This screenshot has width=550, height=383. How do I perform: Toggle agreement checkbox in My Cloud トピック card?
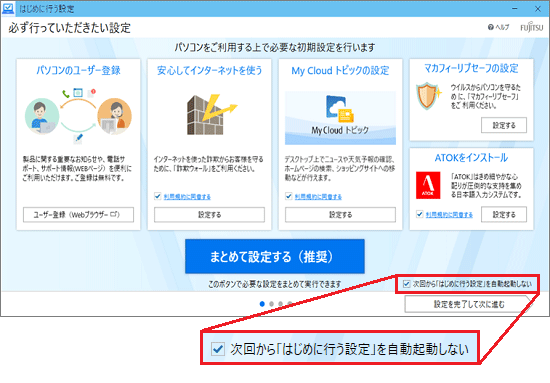[288, 196]
